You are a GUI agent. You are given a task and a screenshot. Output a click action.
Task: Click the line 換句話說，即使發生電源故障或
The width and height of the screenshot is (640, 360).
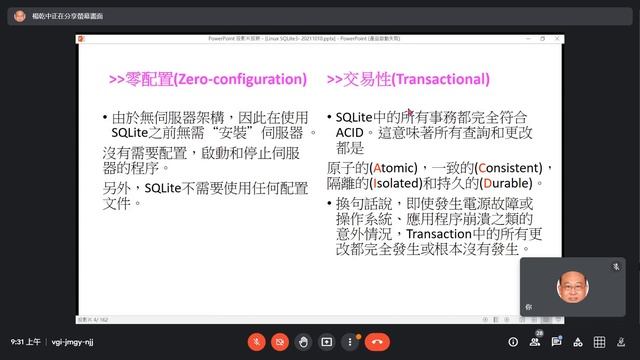(434, 203)
